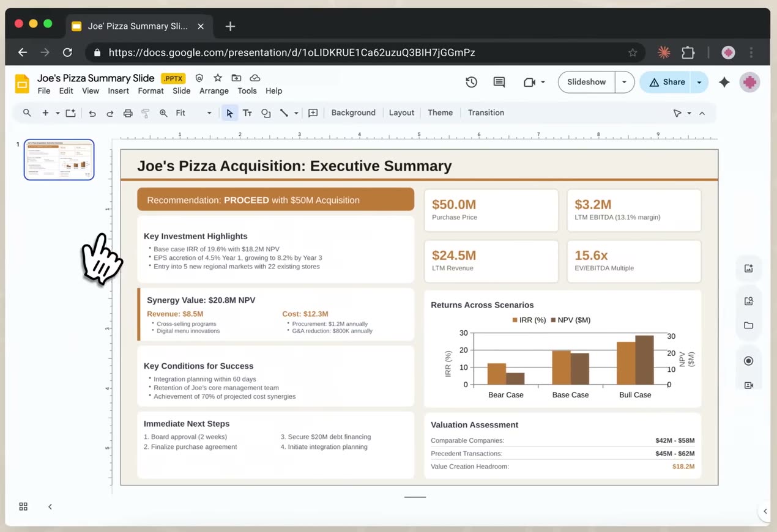Click the redo arrow
Image resolution: width=777 pixels, height=532 pixels.
pyautogui.click(x=110, y=113)
